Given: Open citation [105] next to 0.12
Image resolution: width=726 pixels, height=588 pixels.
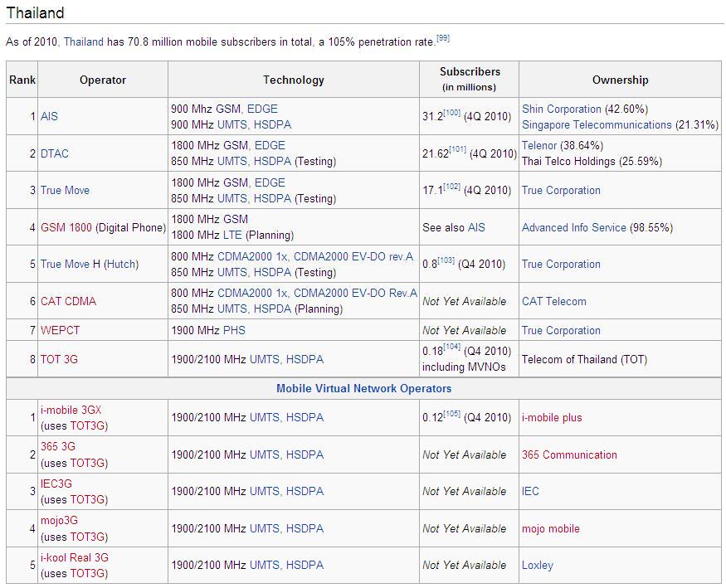Looking at the screenshot, I should [452, 414].
